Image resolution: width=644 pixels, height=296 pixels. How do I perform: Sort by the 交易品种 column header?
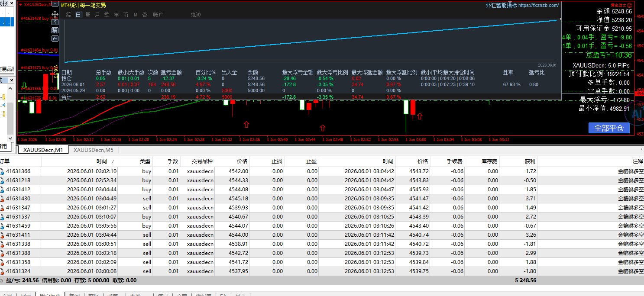[197, 161]
